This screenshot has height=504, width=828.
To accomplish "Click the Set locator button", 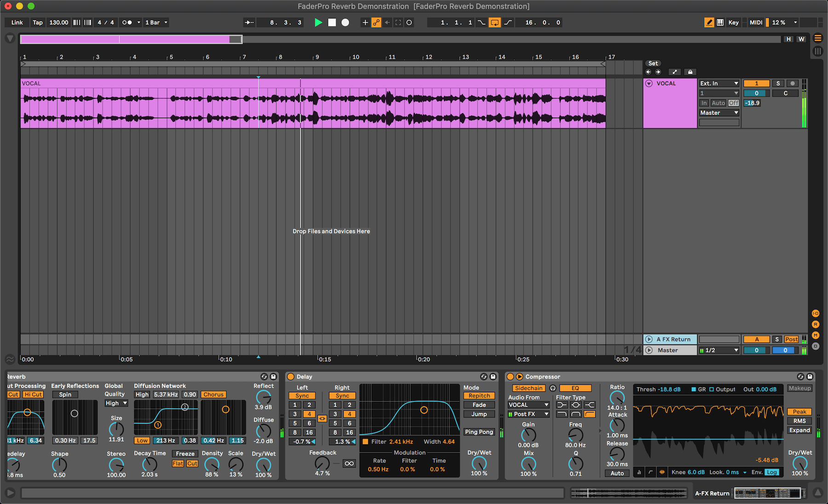I will coord(653,63).
